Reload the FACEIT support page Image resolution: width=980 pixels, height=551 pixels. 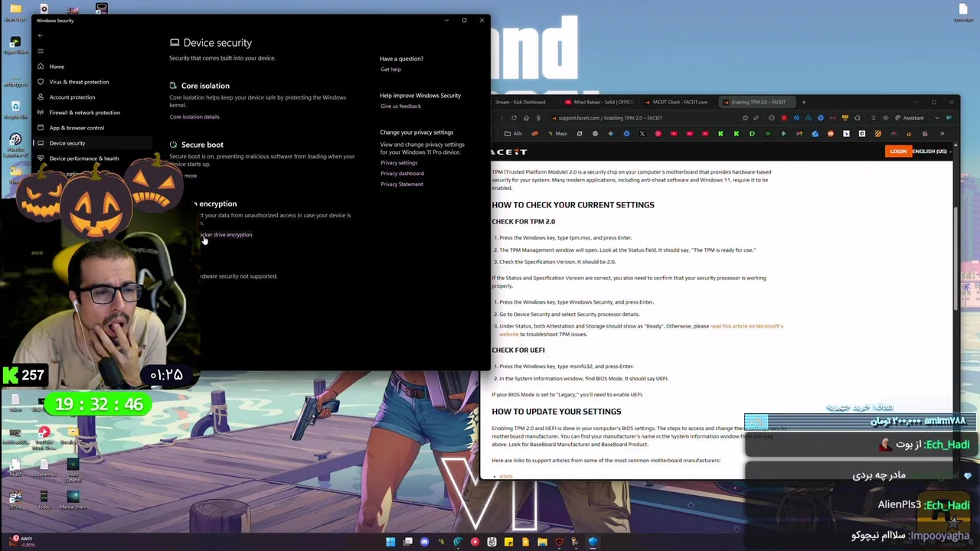tap(514, 118)
